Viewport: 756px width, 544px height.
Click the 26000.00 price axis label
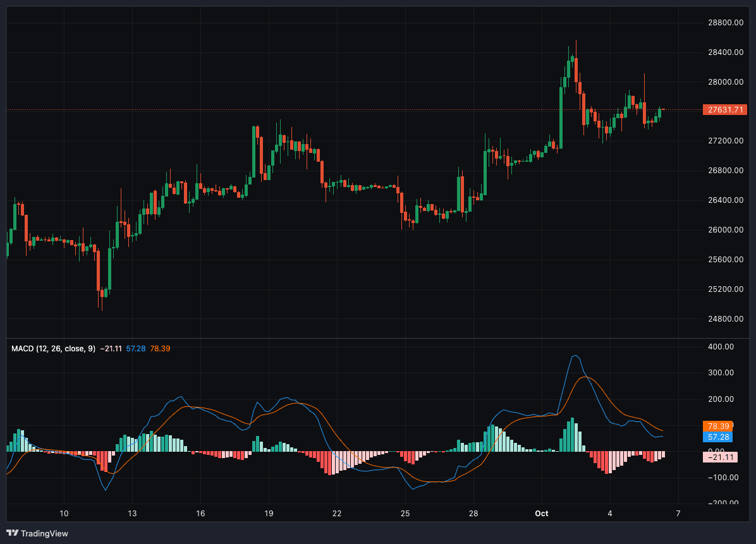click(x=724, y=230)
